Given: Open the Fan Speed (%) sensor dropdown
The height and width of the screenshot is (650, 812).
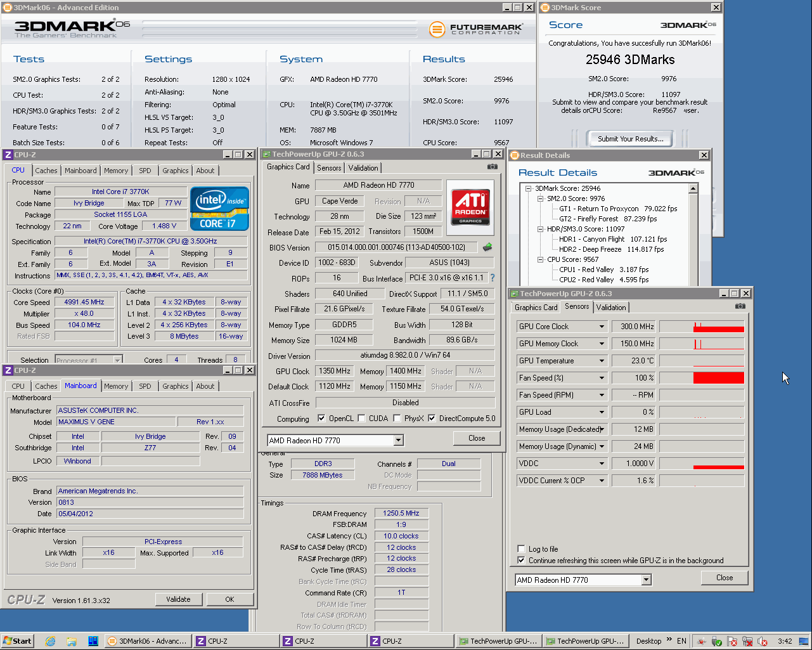Looking at the screenshot, I should (x=602, y=378).
